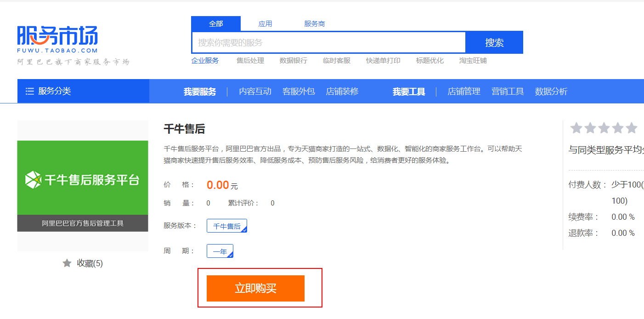The image size is (644, 319).
Task: Select the 千牛售后 service version option
Action: (227, 226)
